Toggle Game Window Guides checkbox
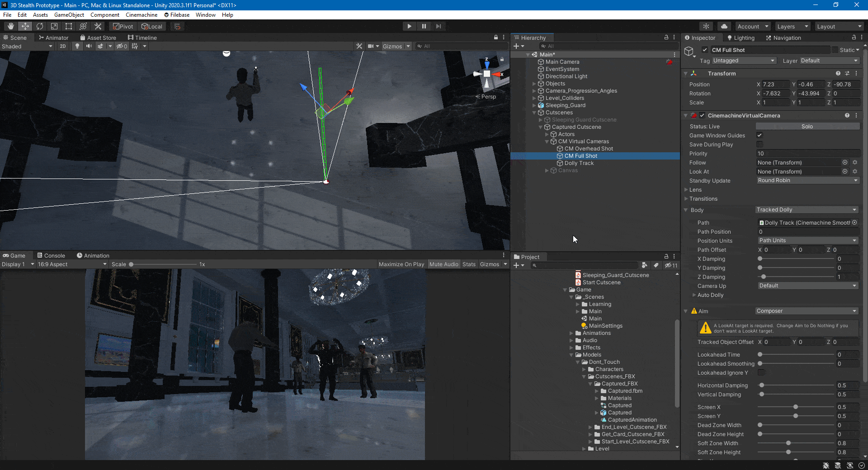868x470 pixels. tap(759, 135)
